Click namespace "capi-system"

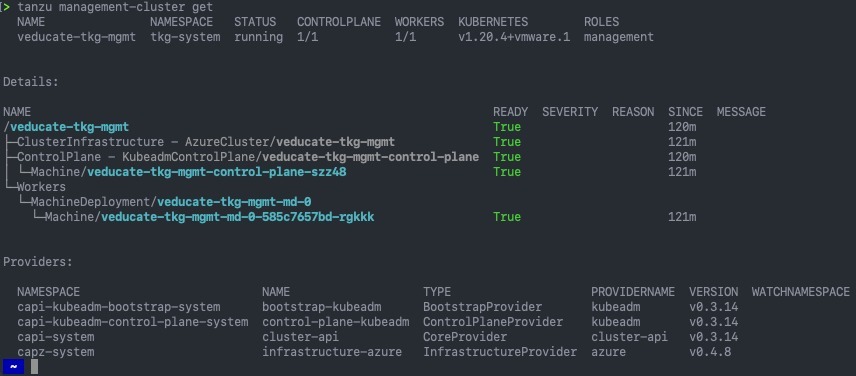point(56,337)
